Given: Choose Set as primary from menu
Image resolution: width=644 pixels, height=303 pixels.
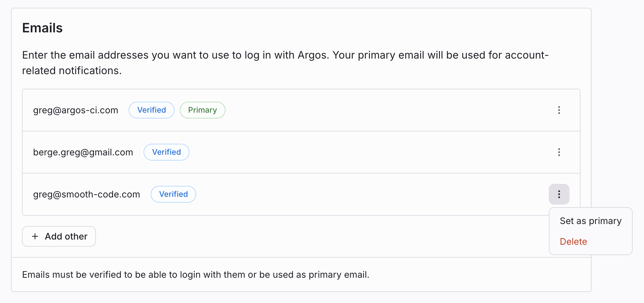Looking at the screenshot, I should pyautogui.click(x=591, y=221).
